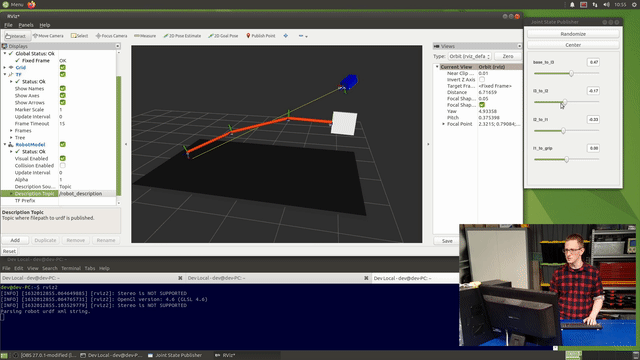Activate the Move Camera tool

click(x=48, y=36)
